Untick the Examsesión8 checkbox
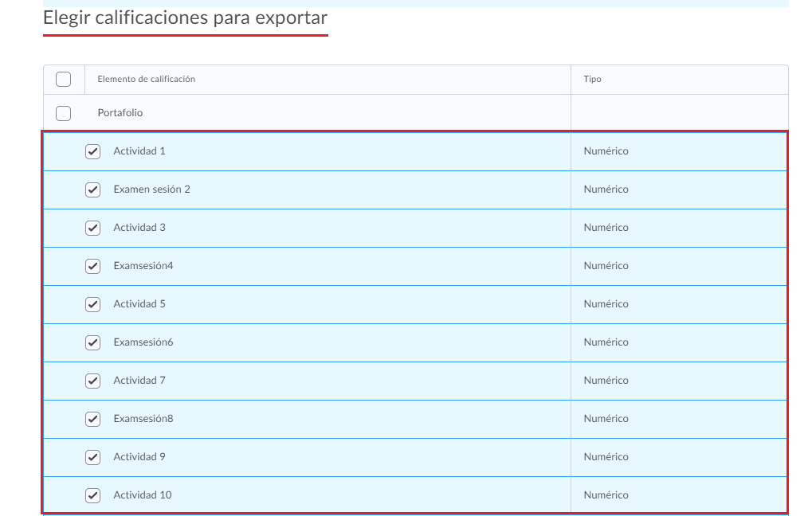This screenshot has height=516, width=812. pos(93,419)
